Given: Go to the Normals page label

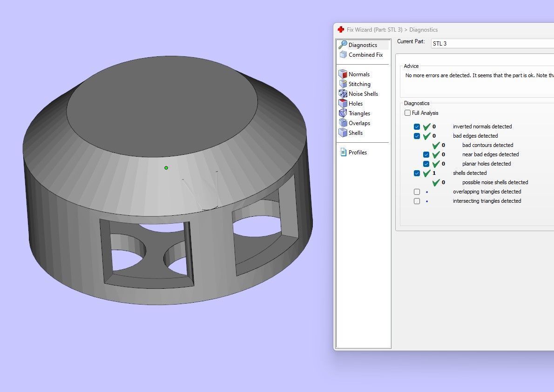Looking at the screenshot, I should [x=359, y=74].
